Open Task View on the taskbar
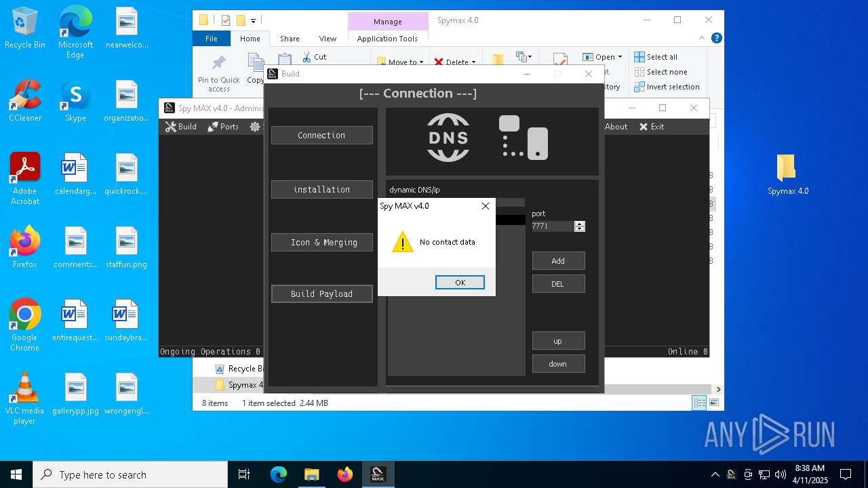This screenshot has height=488, width=868. point(244,474)
